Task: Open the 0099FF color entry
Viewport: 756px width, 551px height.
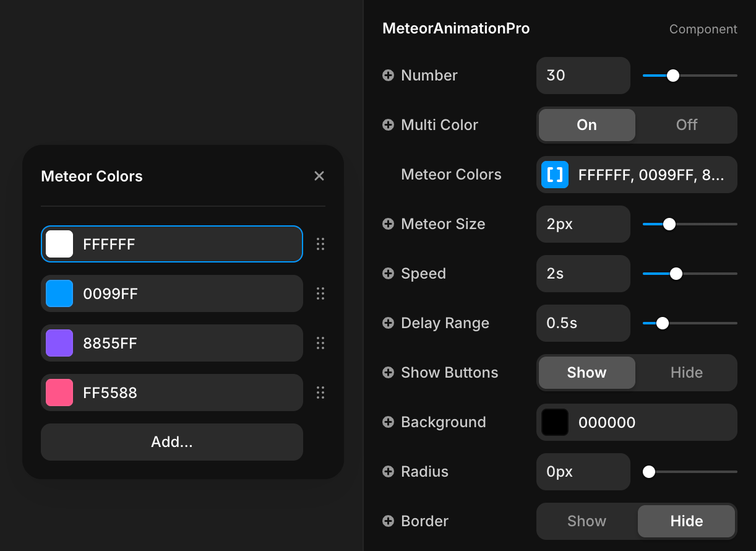Action: pos(186,293)
